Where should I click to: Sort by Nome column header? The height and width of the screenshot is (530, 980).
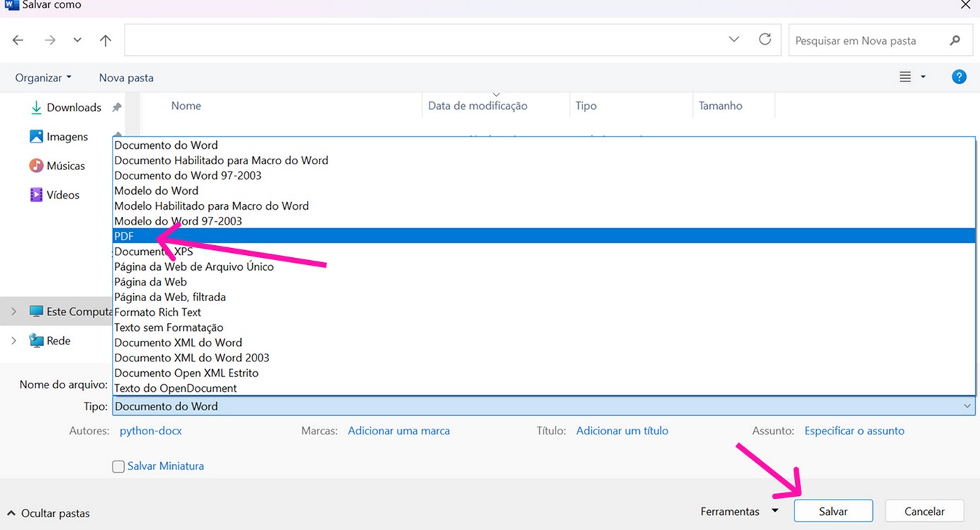tap(186, 106)
